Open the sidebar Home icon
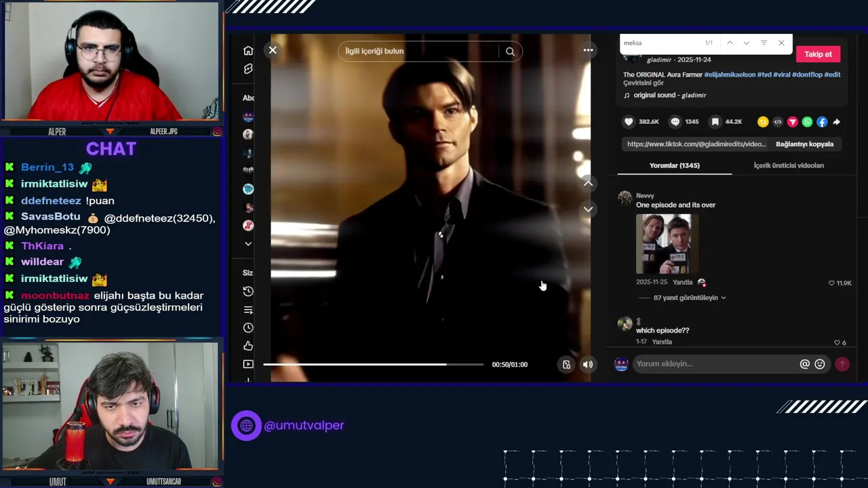Screen dimensions: 868x488 coord(248,51)
